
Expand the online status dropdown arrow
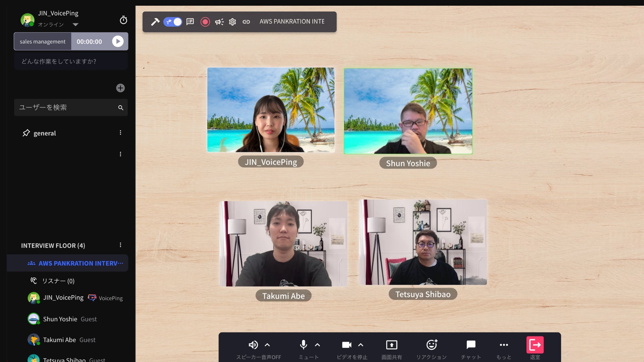pos(75,24)
